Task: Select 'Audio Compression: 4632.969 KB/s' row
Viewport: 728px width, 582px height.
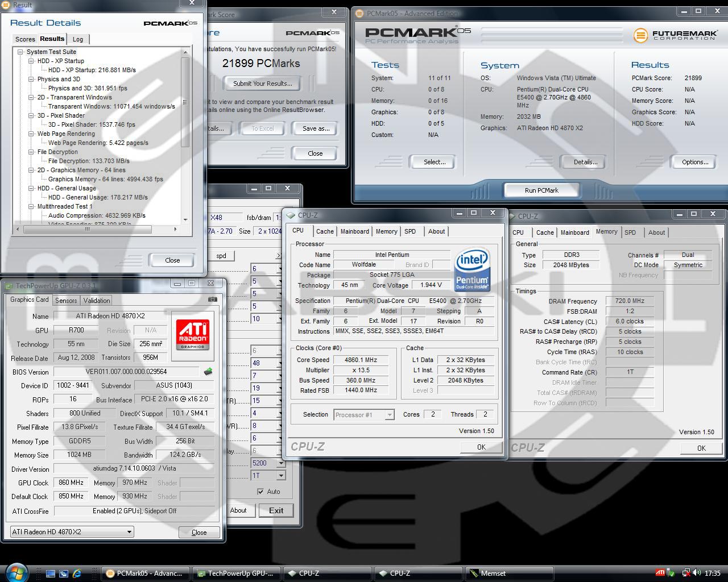Action: click(97, 215)
